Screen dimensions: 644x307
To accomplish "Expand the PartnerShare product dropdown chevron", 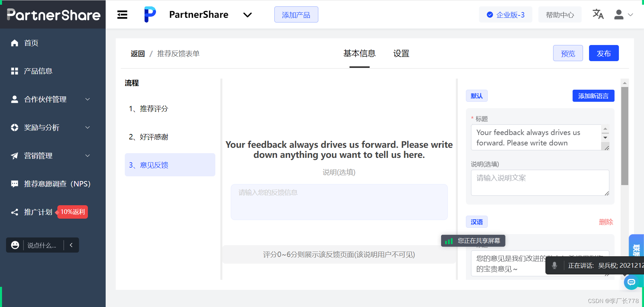I will coord(248,15).
